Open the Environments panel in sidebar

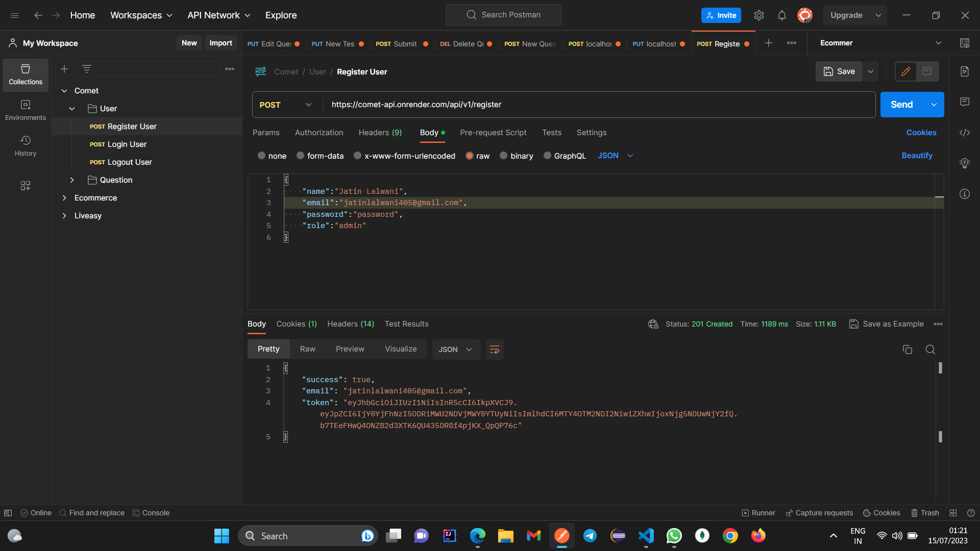(25, 110)
